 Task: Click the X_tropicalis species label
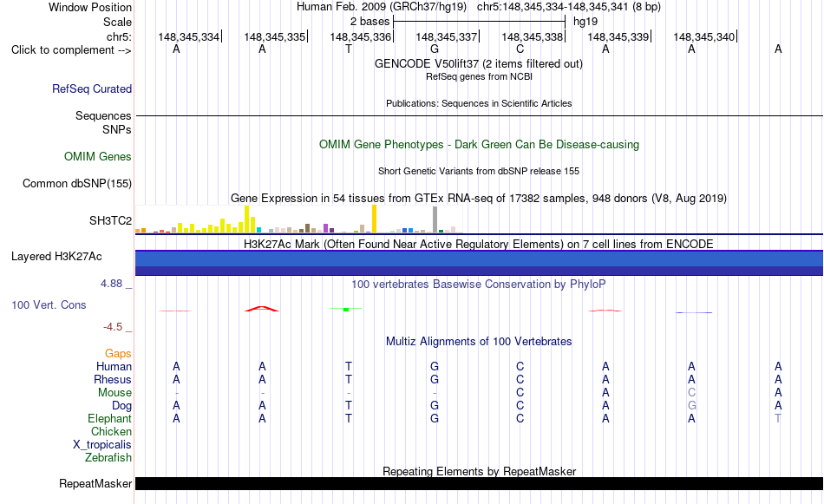102,445
